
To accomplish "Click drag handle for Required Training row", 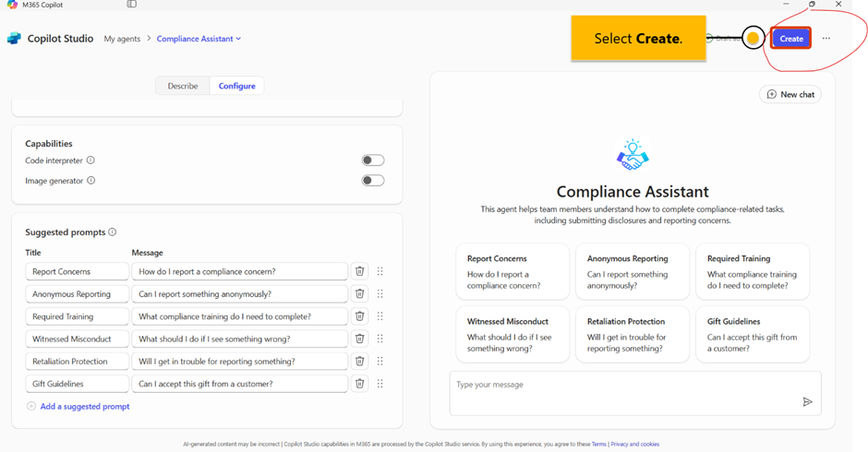I will pos(380,315).
